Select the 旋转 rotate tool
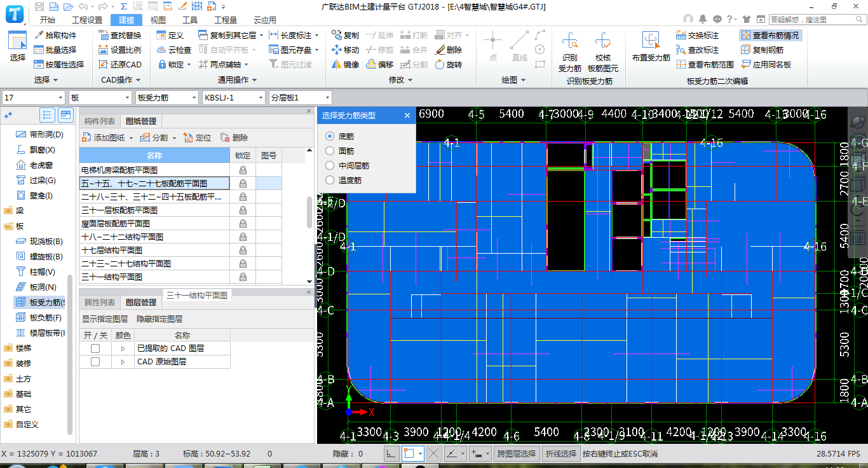 [449, 64]
